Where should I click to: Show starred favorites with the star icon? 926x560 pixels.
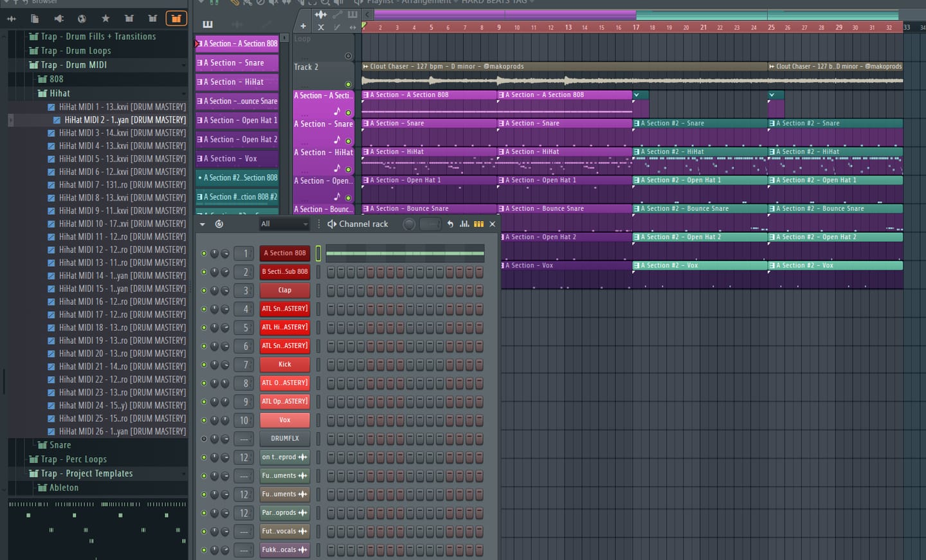[x=105, y=19]
